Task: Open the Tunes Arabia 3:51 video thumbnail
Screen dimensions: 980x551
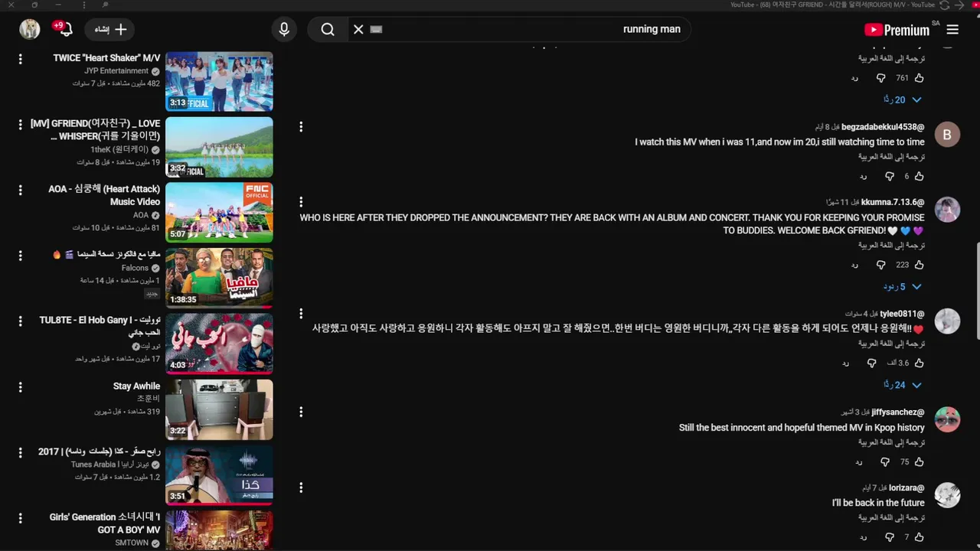Action: pos(219,475)
